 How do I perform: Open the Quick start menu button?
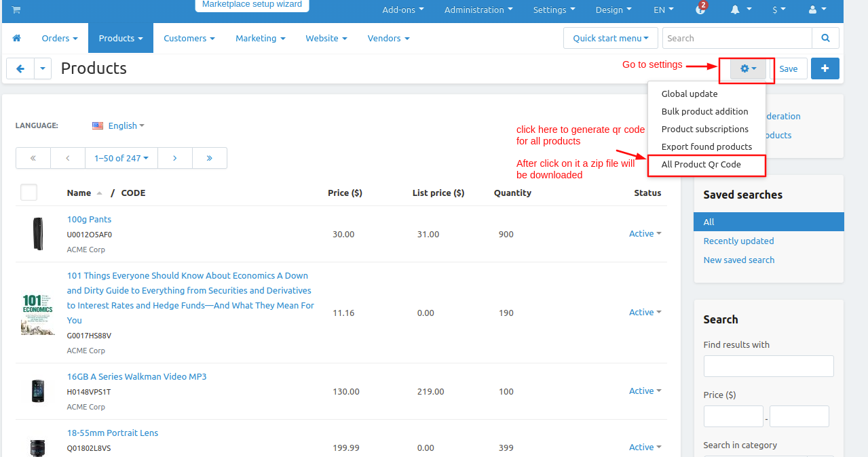(611, 38)
